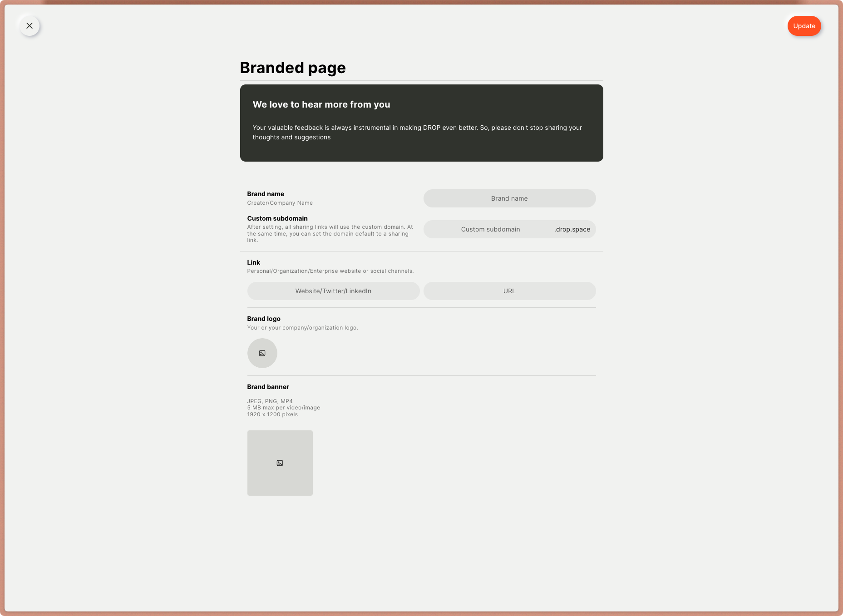Focus the Brand name input field
This screenshot has height=616, width=843.
509,198
